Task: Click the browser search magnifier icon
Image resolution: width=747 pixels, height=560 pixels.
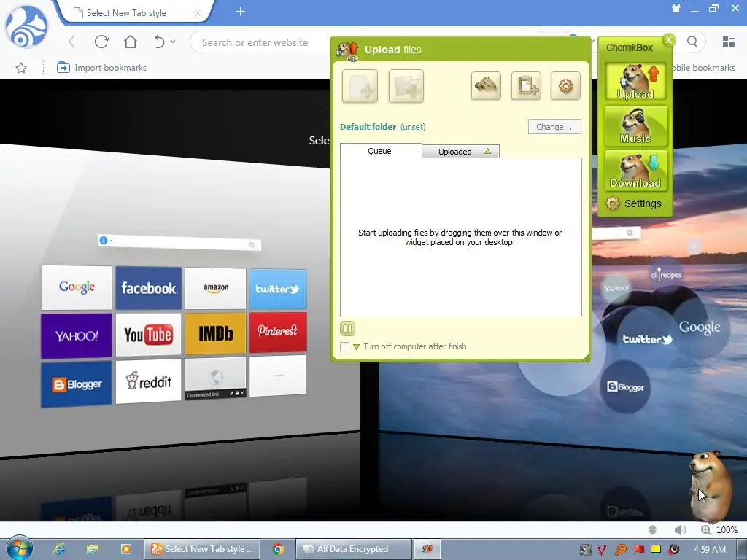Action: point(692,42)
